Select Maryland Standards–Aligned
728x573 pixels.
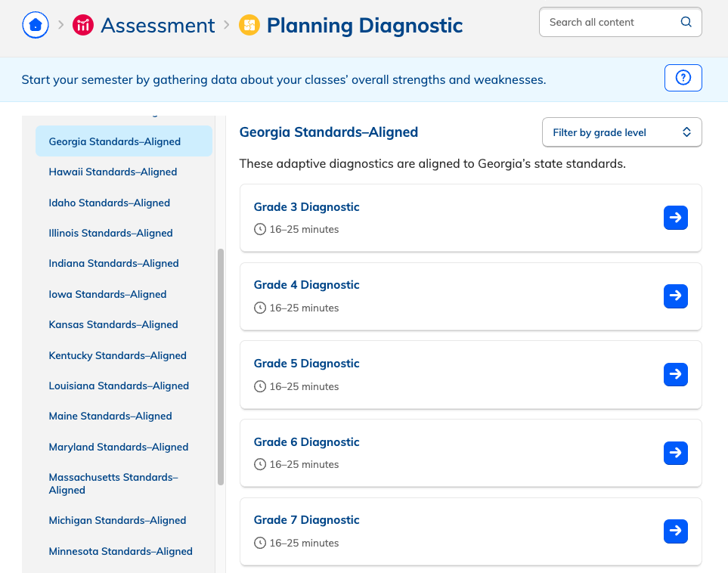[119, 448]
